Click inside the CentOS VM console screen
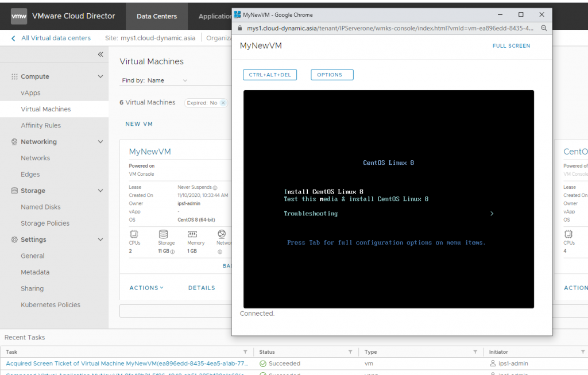 (389, 199)
